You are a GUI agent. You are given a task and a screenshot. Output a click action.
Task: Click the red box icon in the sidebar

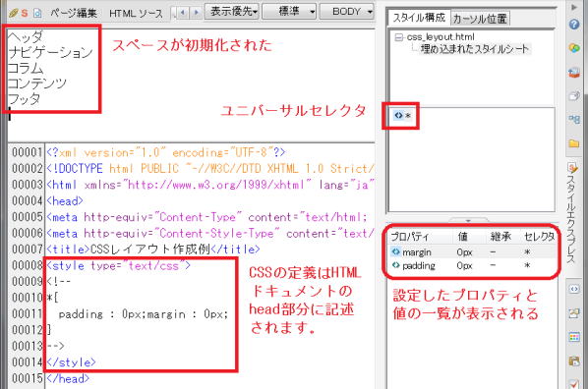pos(574,73)
